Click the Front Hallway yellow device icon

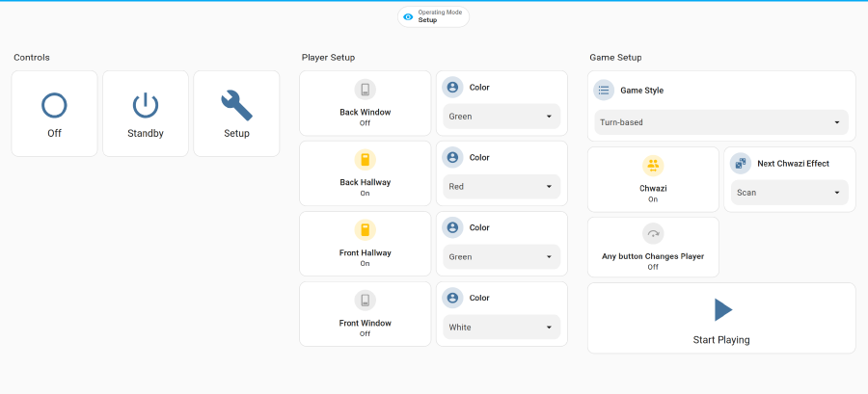click(366, 230)
